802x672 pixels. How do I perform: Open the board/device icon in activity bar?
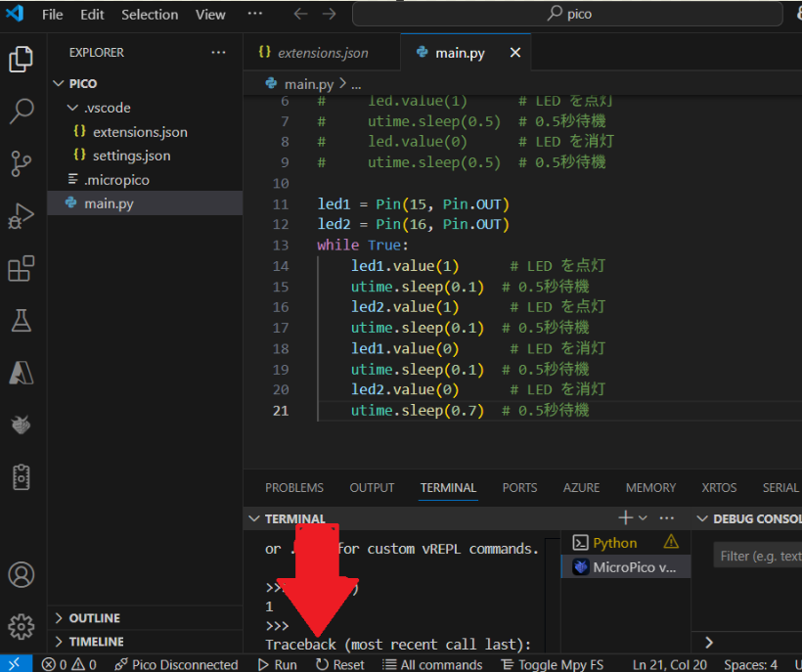(x=21, y=477)
